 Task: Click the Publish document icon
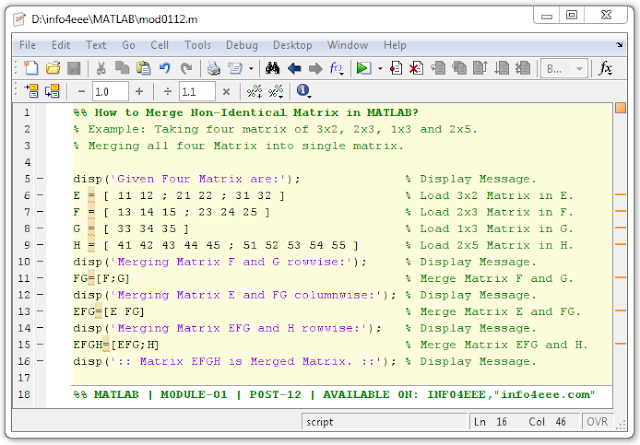point(235,68)
